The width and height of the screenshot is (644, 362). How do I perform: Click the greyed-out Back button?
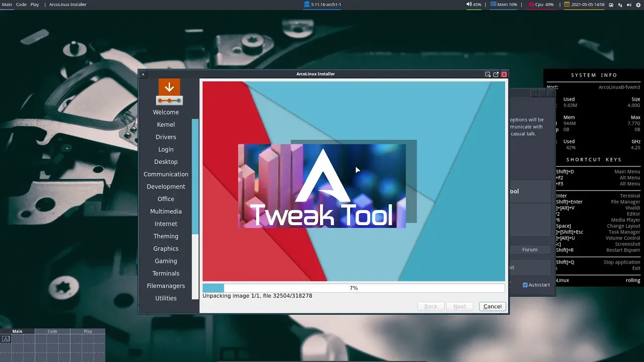pos(431,306)
